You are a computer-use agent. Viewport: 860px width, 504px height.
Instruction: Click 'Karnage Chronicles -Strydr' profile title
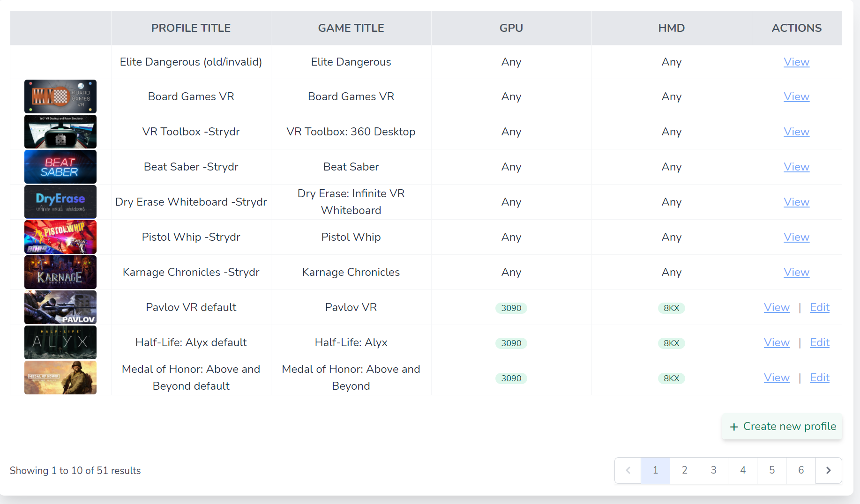[191, 272]
